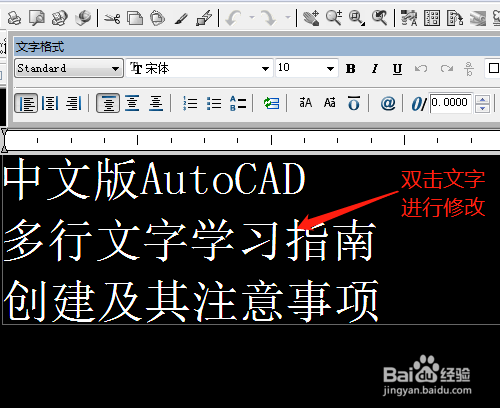The image size is (500, 408).
Task: Open DesignCenter icon
Action: tap(432, 18)
